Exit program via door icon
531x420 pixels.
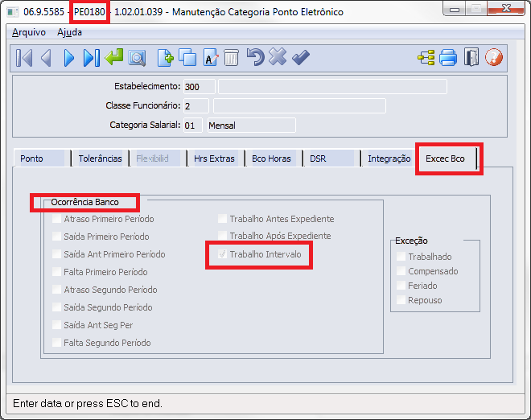coord(471,57)
